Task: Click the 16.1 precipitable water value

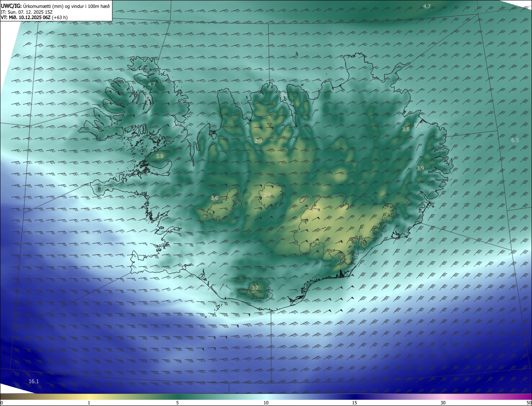Action: 34,381
